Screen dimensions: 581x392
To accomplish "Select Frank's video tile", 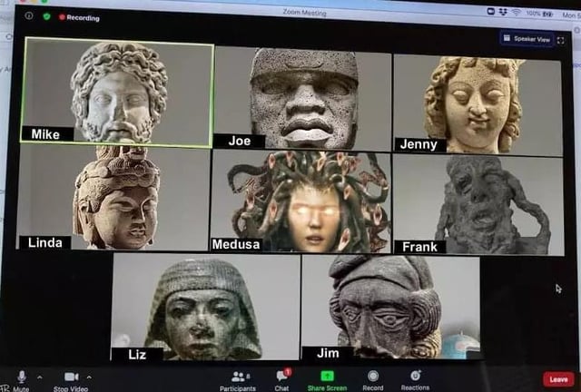I will coord(478,205).
